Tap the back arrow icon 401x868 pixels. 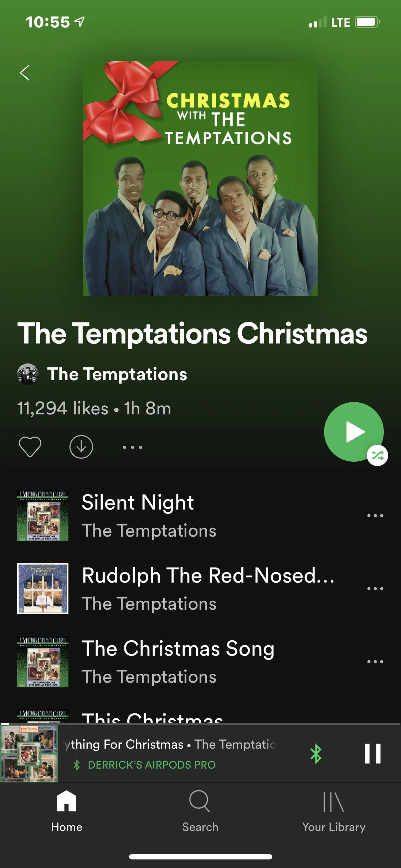point(25,73)
